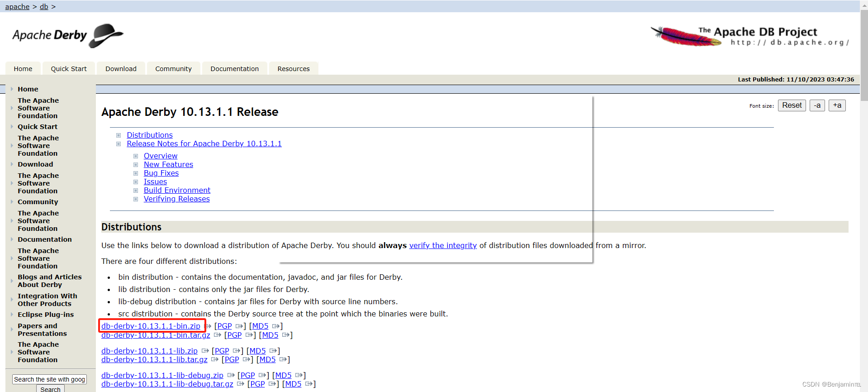Open MD5 checksum for bin.tar.gz

point(270,335)
